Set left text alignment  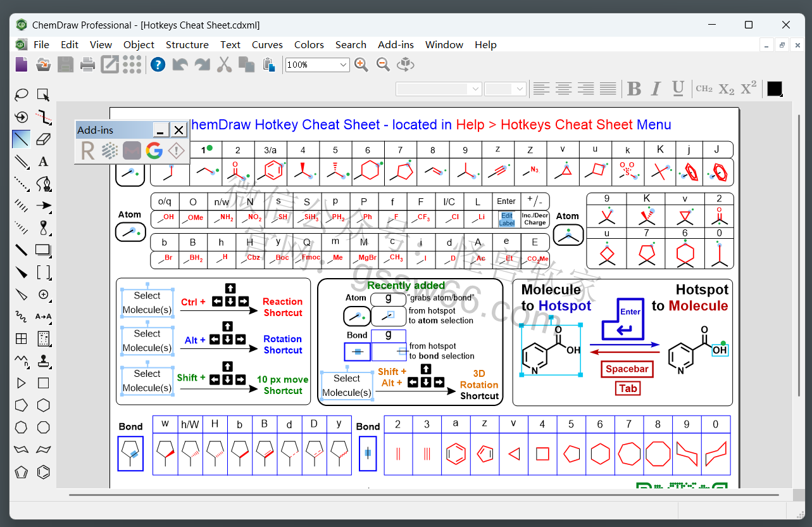coord(541,89)
